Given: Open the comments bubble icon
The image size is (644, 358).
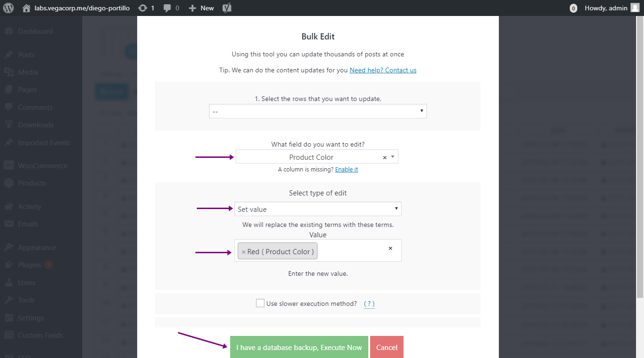Looking at the screenshot, I should click(x=167, y=8).
